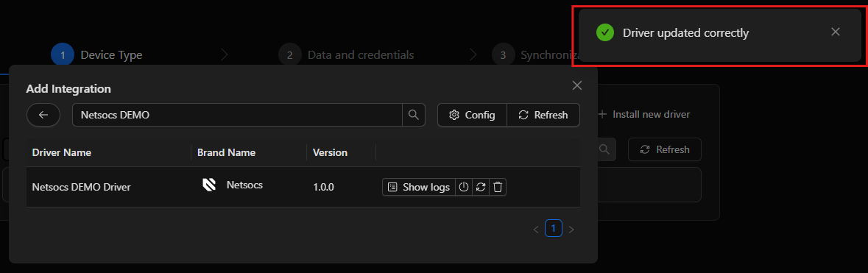Click Install new driver in background page
Screen dimensions: 868x273
click(x=644, y=115)
